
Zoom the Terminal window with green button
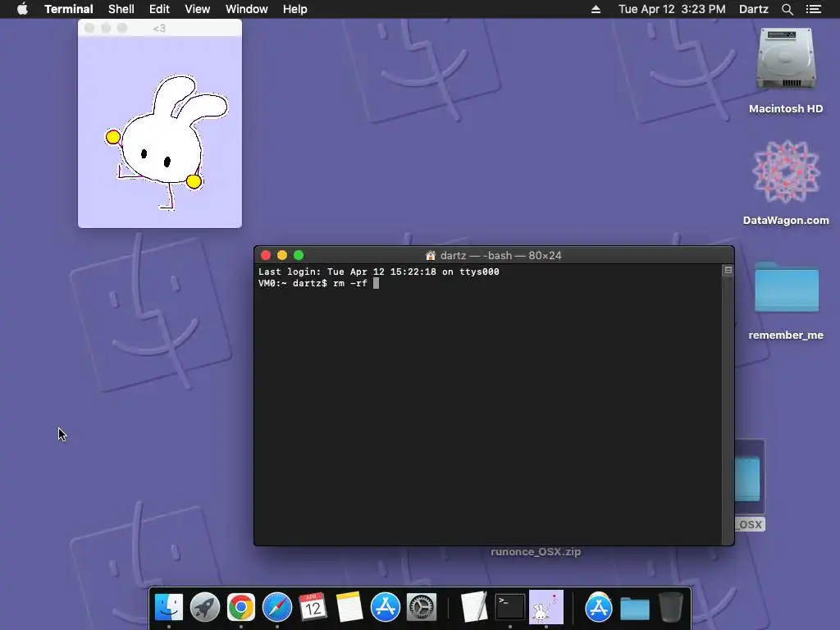click(x=299, y=255)
